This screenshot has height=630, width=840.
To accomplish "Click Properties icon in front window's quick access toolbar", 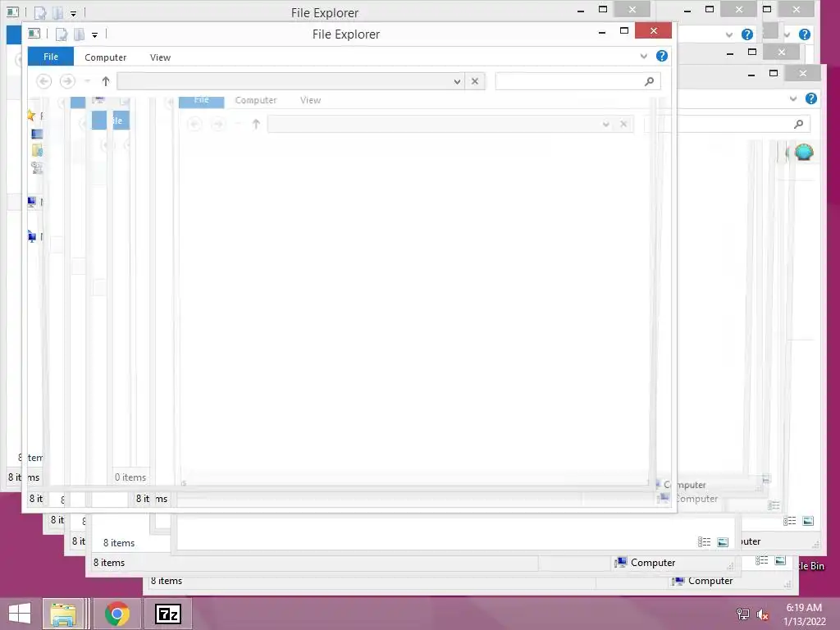I will pos(62,34).
